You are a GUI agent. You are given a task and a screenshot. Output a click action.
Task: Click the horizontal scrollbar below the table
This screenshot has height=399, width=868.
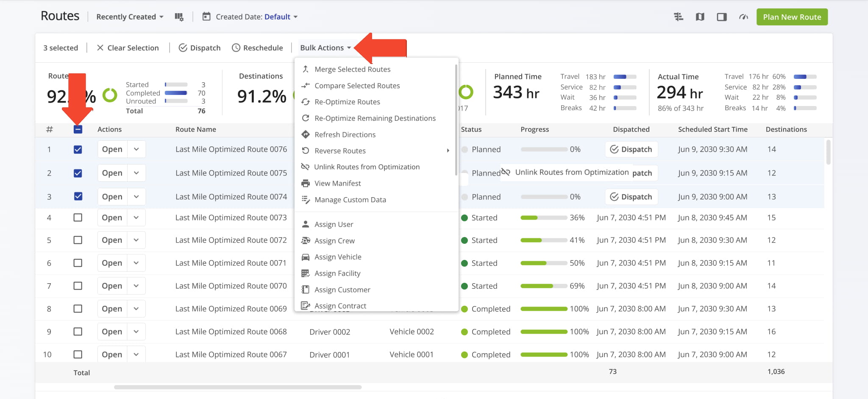tap(237, 387)
